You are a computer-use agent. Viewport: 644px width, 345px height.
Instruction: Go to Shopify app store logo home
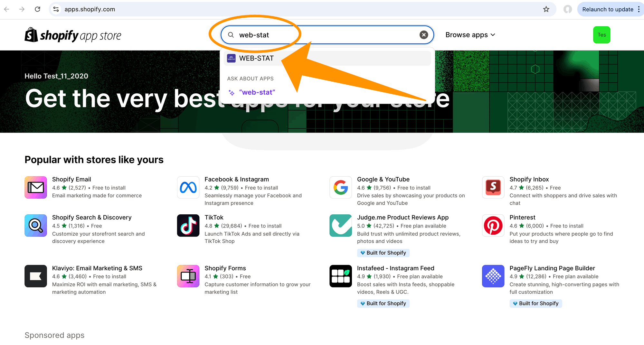click(73, 35)
